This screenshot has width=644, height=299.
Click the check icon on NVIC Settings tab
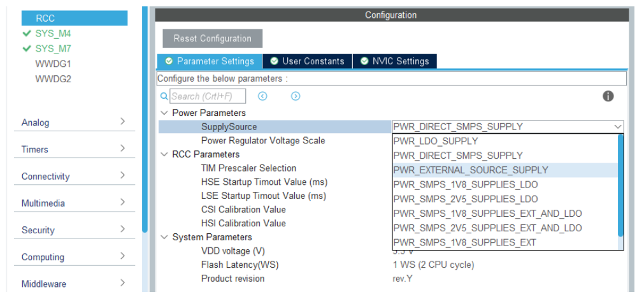pos(364,61)
